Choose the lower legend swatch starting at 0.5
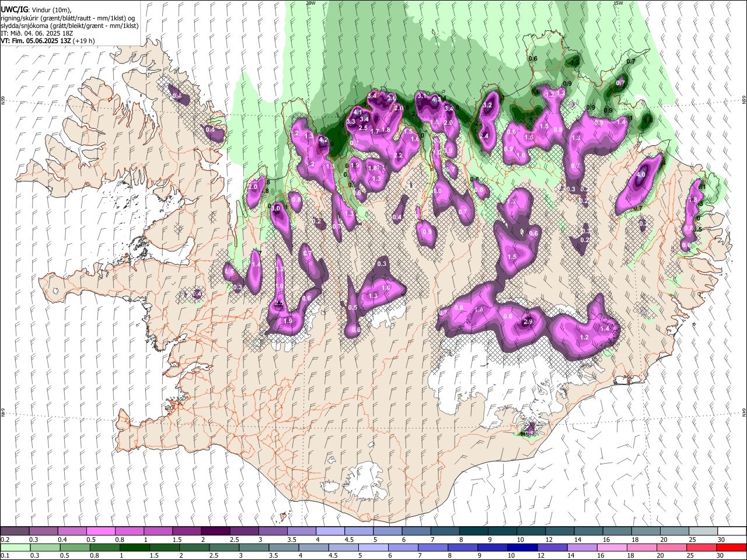The width and height of the screenshot is (747, 560). click(x=75, y=547)
